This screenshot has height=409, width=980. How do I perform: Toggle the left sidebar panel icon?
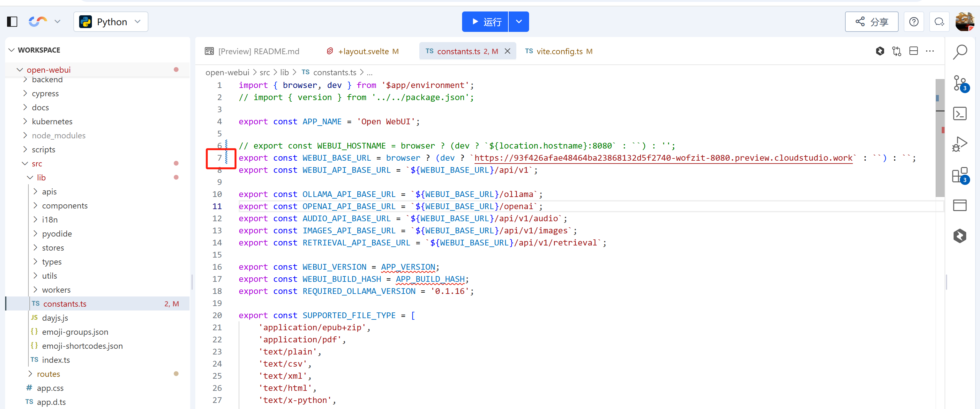click(x=12, y=22)
